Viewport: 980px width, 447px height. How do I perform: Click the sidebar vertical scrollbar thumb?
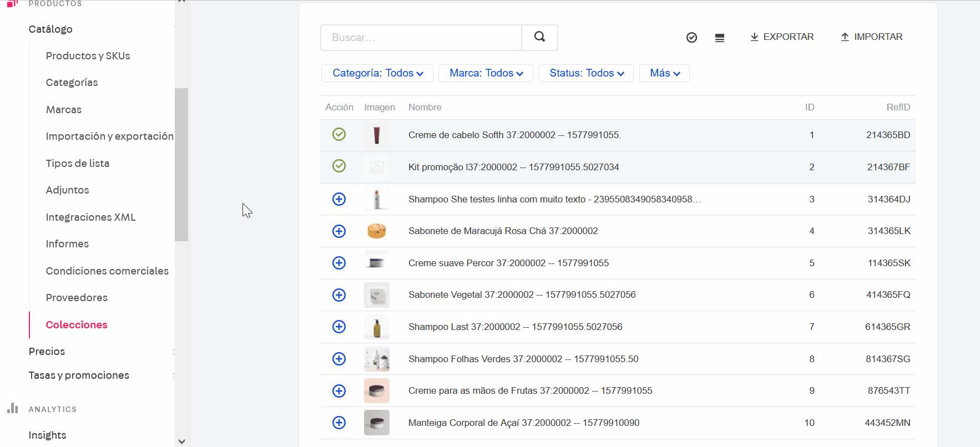point(181,164)
